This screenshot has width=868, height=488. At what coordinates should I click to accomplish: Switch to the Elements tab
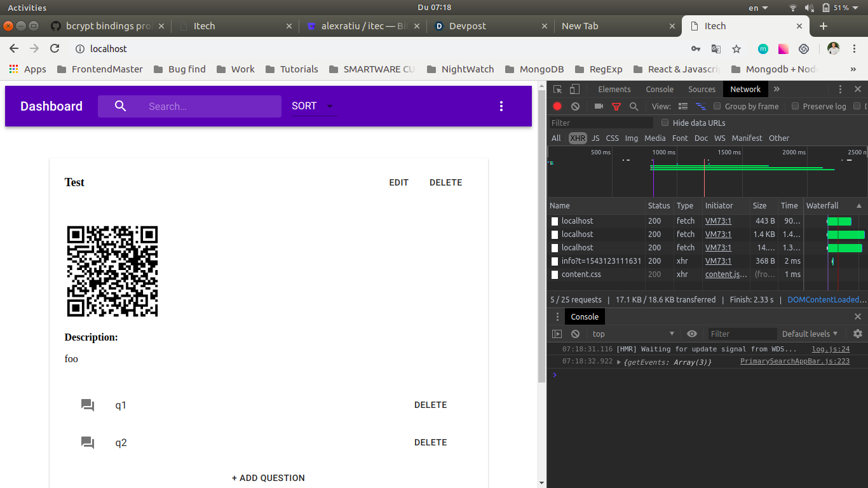[614, 90]
